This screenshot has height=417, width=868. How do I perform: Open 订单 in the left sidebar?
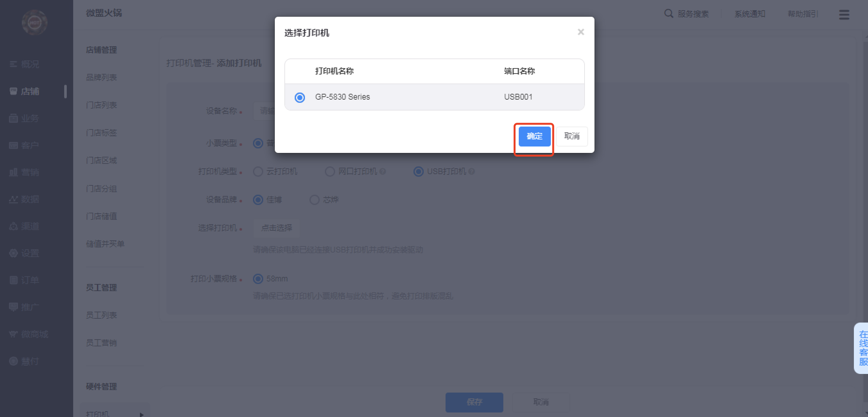pos(24,280)
